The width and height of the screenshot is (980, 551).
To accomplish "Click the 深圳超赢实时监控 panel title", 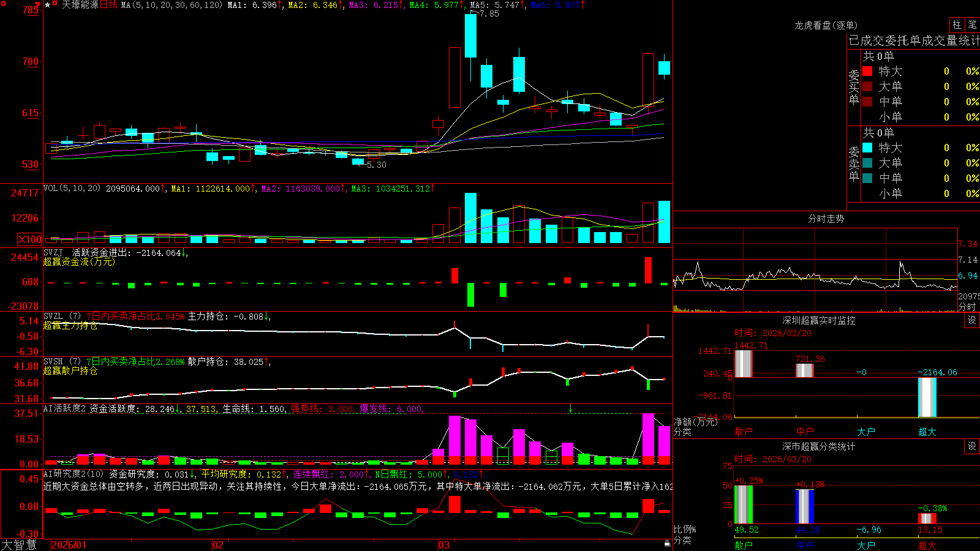I will click(x=819, y=320).
